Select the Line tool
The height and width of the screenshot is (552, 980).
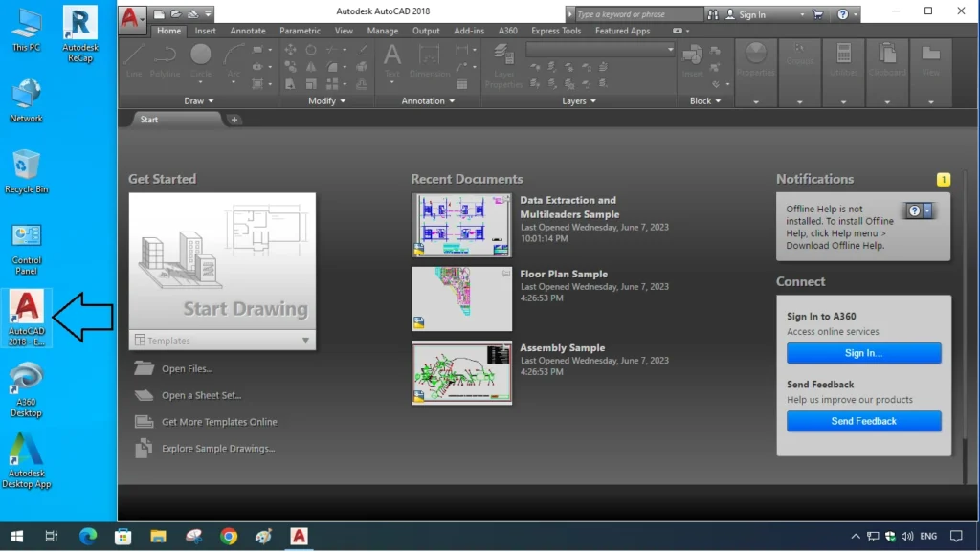tap(134, 61)
